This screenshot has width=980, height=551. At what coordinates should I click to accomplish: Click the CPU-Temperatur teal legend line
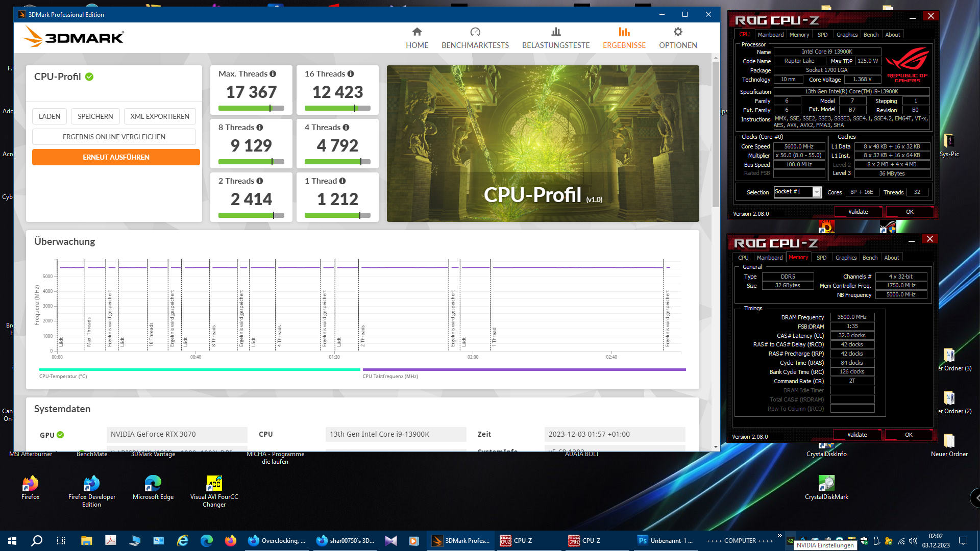[200, 369]
